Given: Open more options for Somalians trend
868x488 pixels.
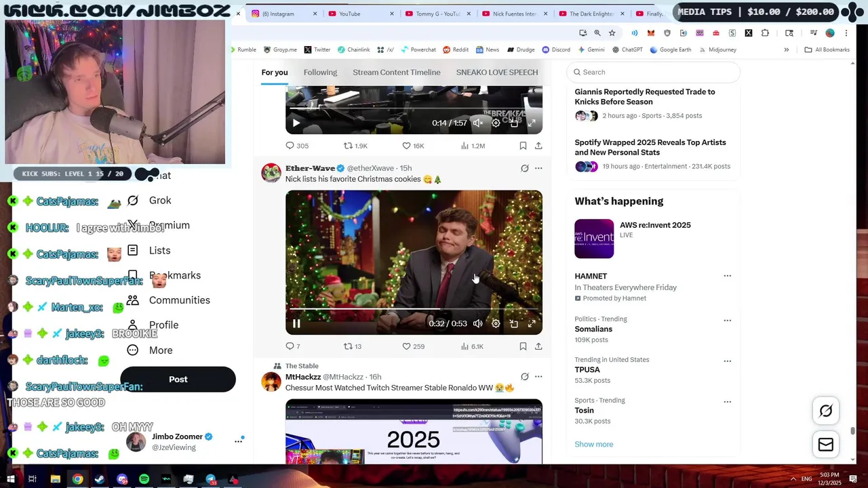Looking at the screenshot, I should pos(727,320).
